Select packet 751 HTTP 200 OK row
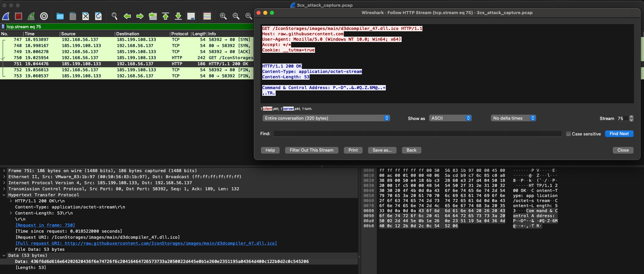 [127, 64]
